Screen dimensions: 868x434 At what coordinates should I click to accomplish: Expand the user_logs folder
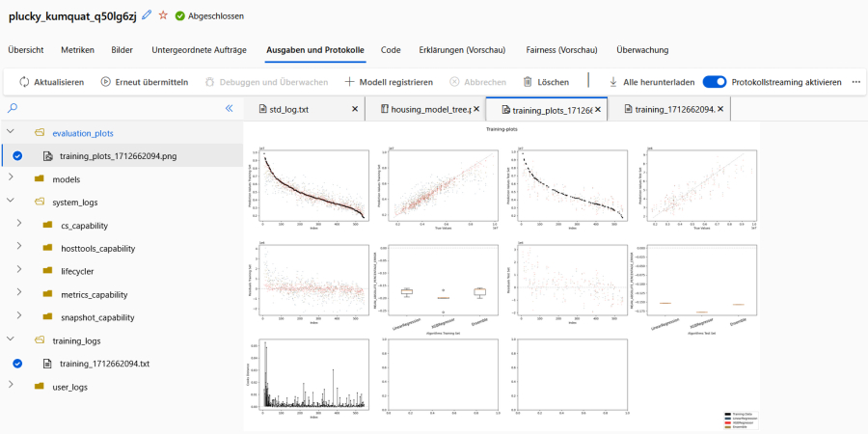tap(11, 387)
